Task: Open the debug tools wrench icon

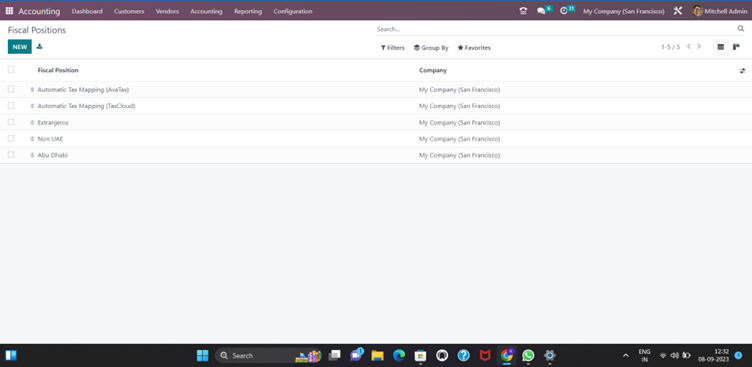Action: (x=678, y=11)
